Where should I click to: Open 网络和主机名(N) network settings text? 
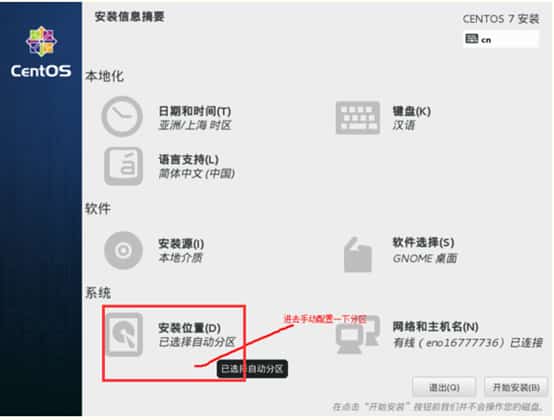436,327
